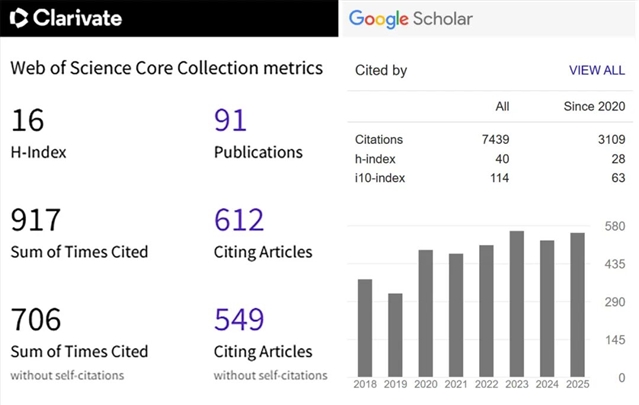Click the Since 2020 column header
The image size is (639, 405).
pyautogui.click(x=595, y=106)
